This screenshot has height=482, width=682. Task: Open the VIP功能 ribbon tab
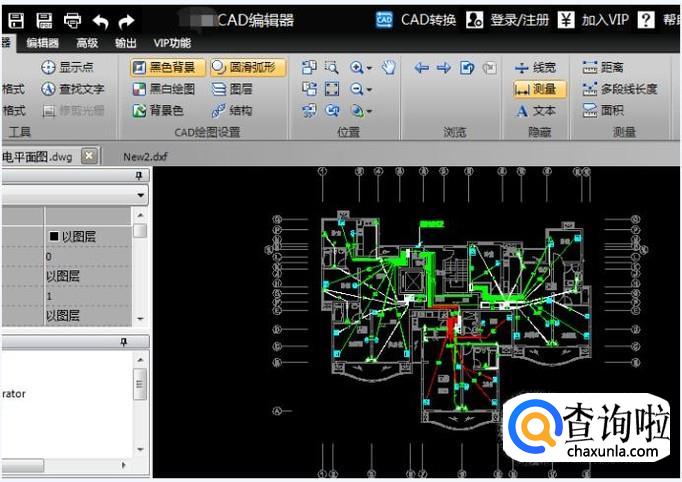(x=172, y=43)
